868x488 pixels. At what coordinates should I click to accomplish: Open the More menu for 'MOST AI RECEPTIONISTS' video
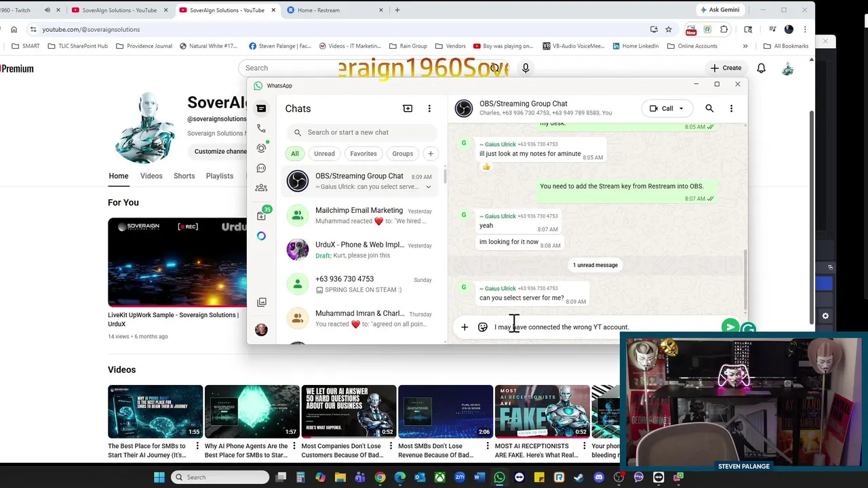coord(585,446)
